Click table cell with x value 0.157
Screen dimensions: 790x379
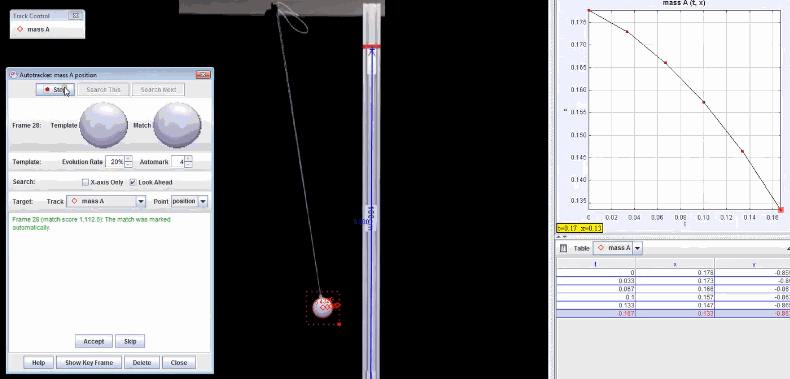(675, 297)
